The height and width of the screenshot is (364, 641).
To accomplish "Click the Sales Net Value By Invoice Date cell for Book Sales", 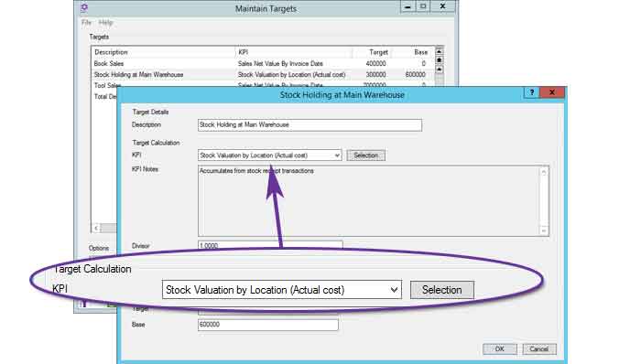I will coord(280,64).
